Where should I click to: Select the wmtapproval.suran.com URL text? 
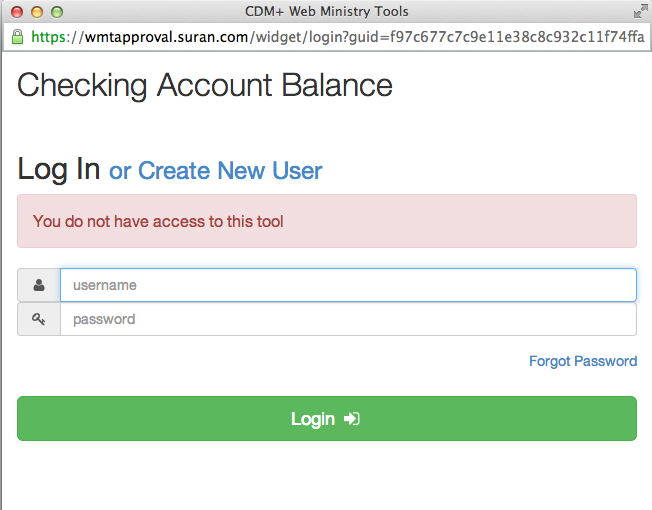click(x=163, y=38)
